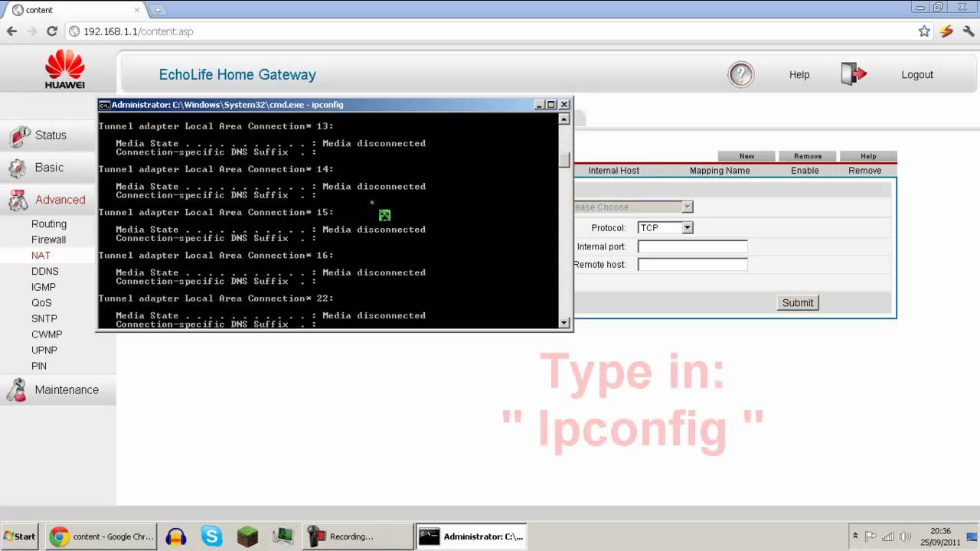Viewport: 980px width, 551px height.
Task: Select Firewall in Advanced menu
Action: point(48,240)
